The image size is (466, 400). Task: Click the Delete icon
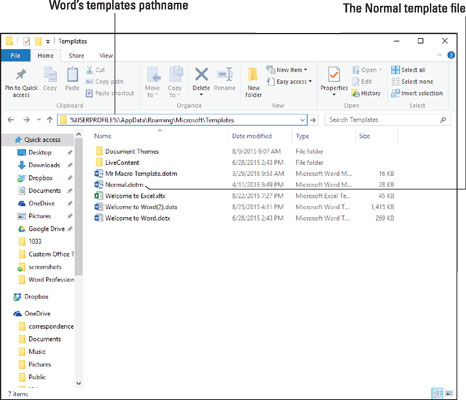[x=201, y=75]
